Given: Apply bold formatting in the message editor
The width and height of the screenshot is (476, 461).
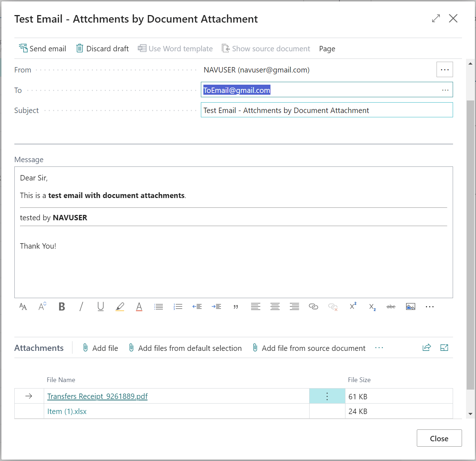Looking at the screenshot, I should tap(62, 306).
